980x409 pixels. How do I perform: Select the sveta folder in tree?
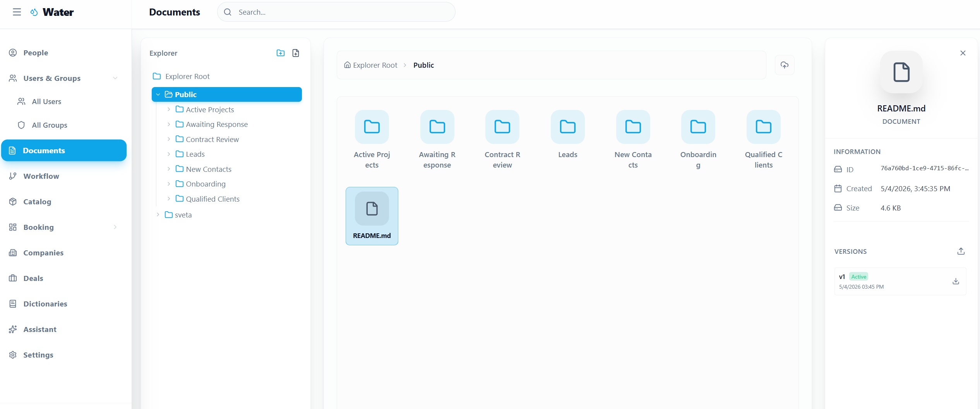pos(183,215)
